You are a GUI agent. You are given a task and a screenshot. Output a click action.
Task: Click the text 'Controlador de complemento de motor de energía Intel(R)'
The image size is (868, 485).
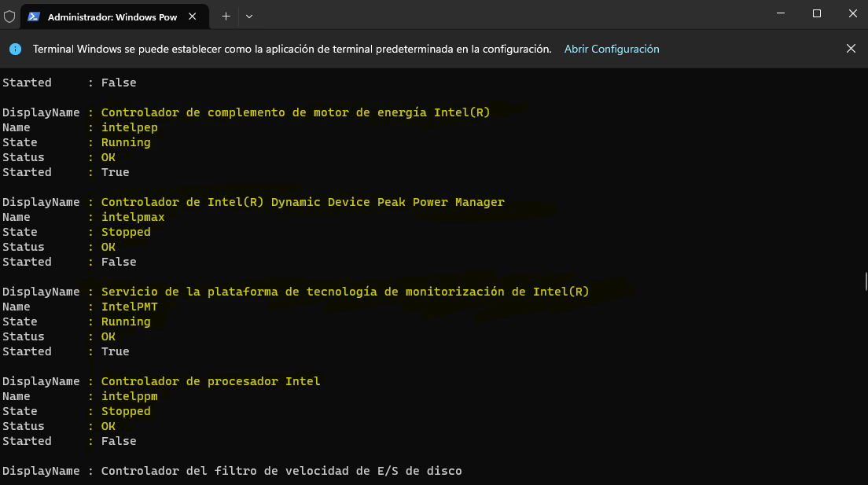[296, 112]
